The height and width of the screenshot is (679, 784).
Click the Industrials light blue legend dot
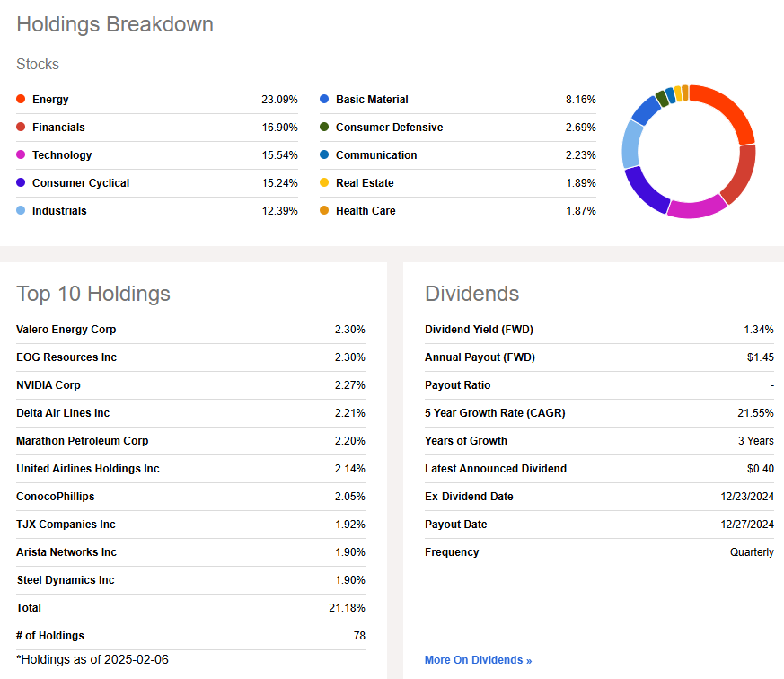click(x=21, y=211)
